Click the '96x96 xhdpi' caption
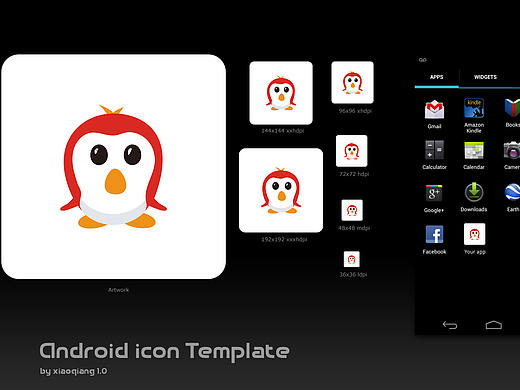The width and height of the screenshot is (520, 390). click(x=355, y=111)
